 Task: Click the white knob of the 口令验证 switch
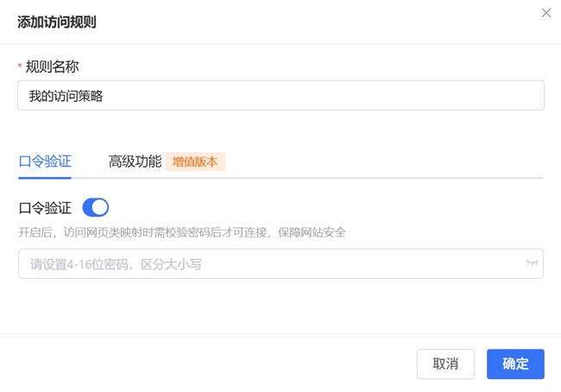100,207
